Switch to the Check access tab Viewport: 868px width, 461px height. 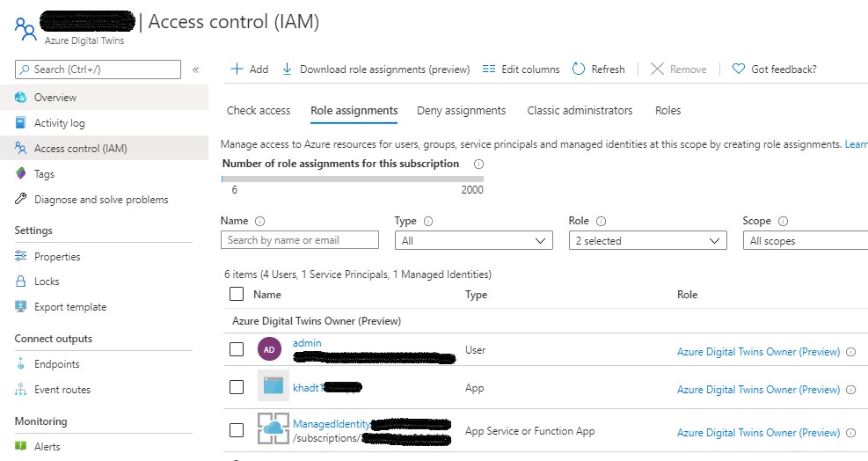point(259,110)
